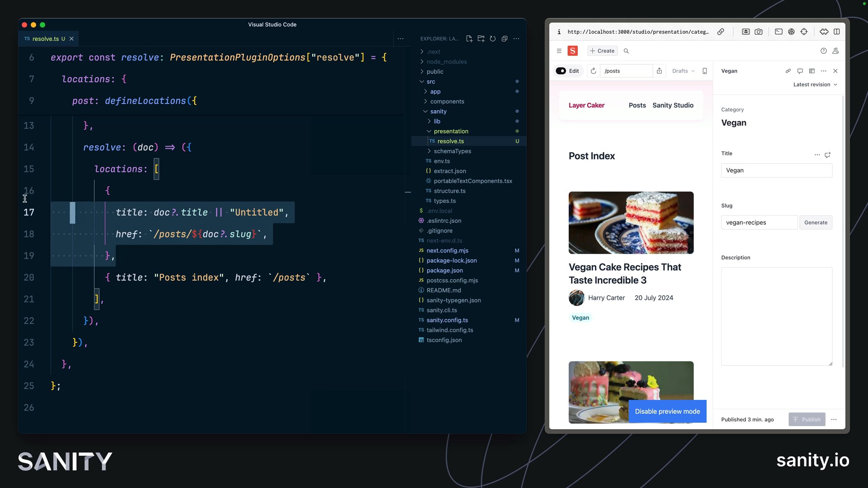The width and height of the screenshot is (868, 488).
Task: Open Studio search magnifier
Action: 626,51
